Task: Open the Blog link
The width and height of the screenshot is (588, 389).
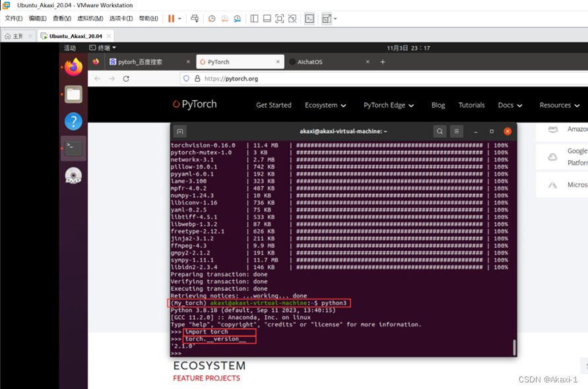Action: [x=438, y=105]
